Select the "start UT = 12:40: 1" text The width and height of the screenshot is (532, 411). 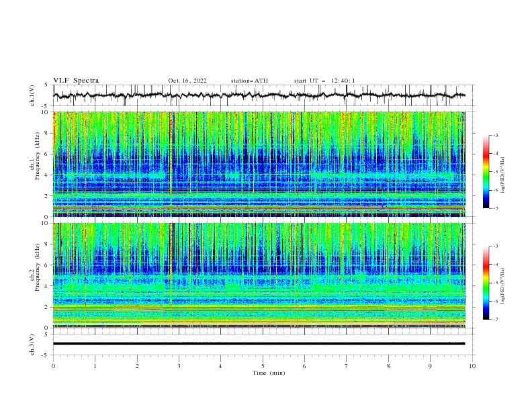pyautogui.click(x=324, y=81)
